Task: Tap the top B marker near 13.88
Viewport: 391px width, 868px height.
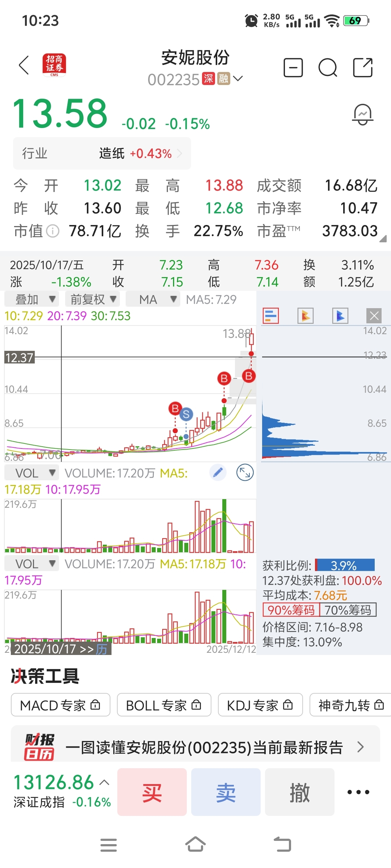Action: 249,376
